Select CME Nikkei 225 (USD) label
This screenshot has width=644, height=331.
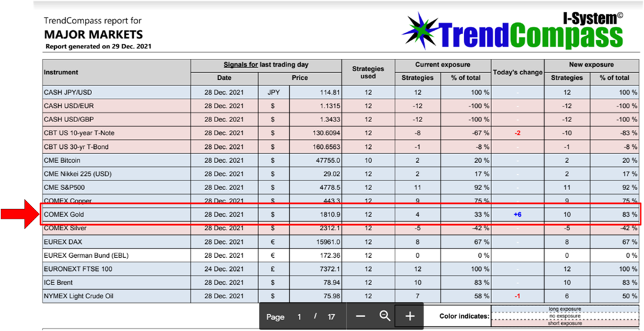[78, 174]
